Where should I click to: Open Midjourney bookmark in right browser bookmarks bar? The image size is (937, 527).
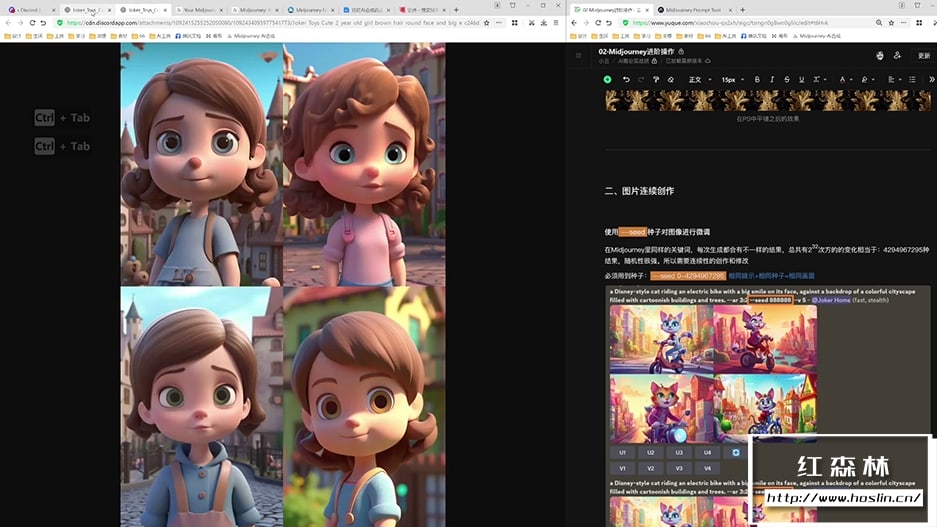(817, 36)
